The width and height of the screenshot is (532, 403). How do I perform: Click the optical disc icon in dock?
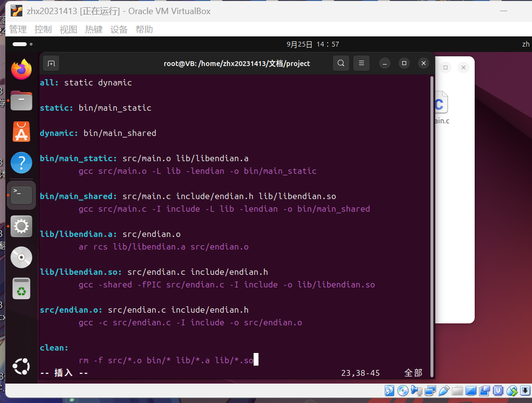tap(21, 257)
